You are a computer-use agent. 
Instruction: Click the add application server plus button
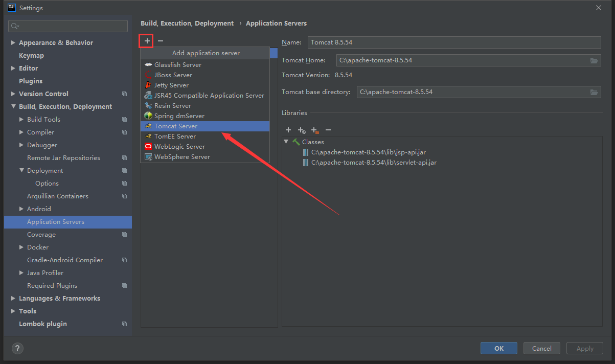click(147, 41)
